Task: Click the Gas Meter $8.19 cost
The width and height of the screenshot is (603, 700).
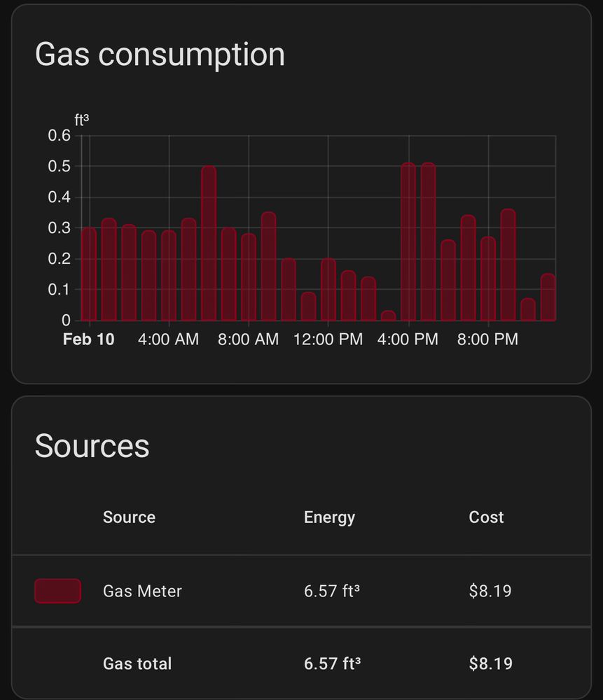Action: (490, 591)
